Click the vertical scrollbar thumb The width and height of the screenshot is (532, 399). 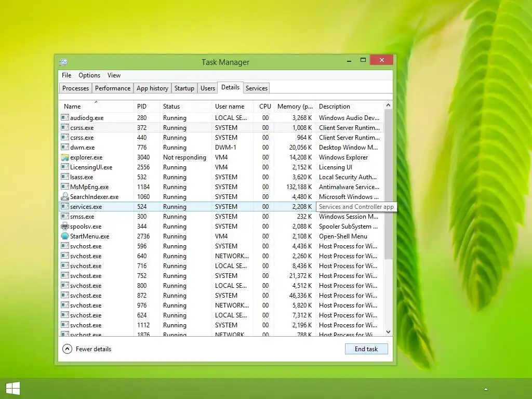(x=389, y=184)
